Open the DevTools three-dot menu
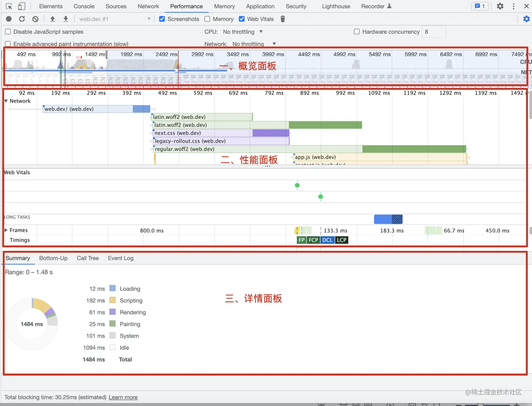Viewport: 532px width, 406px height. click(x=514, y=6)
